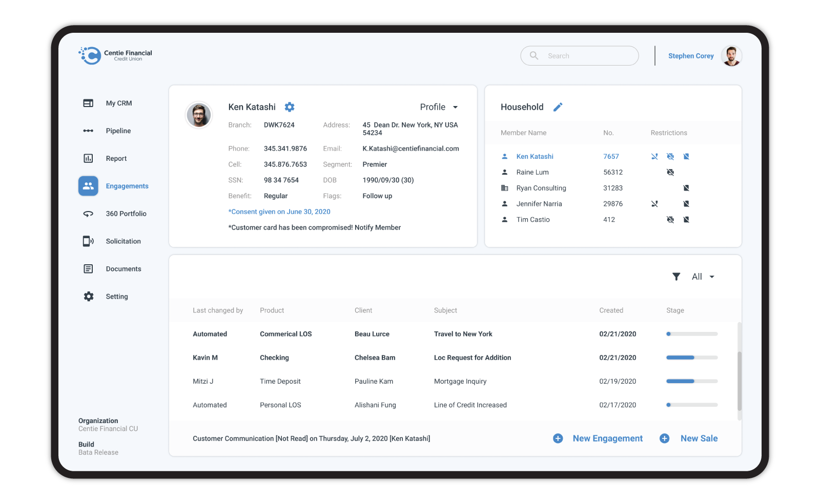The height and width of the screenshot is (504, 820).
Task: Click the stage bar for Line of Credit Increased
Action: tap(692, 405)
